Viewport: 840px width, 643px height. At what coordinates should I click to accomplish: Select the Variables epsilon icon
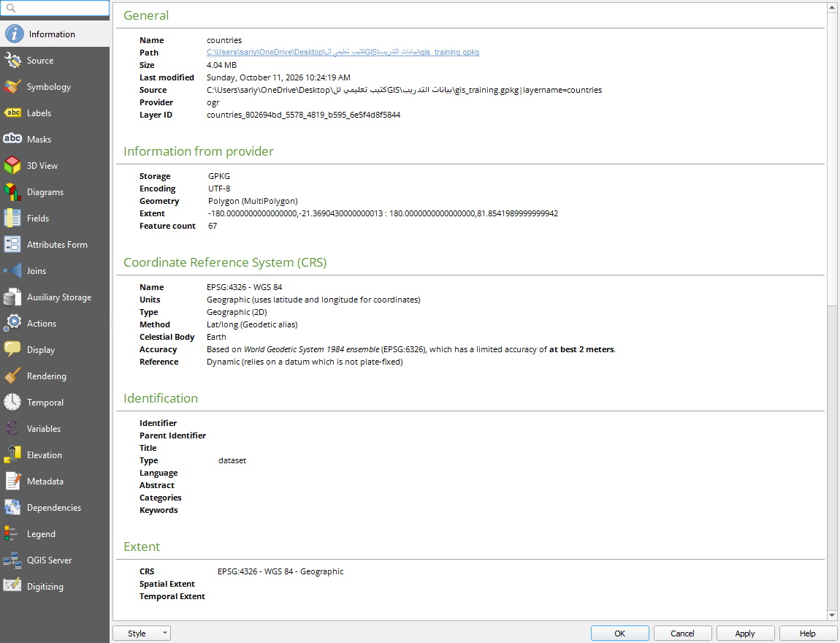pyautogui.click(x=12, y=429)
